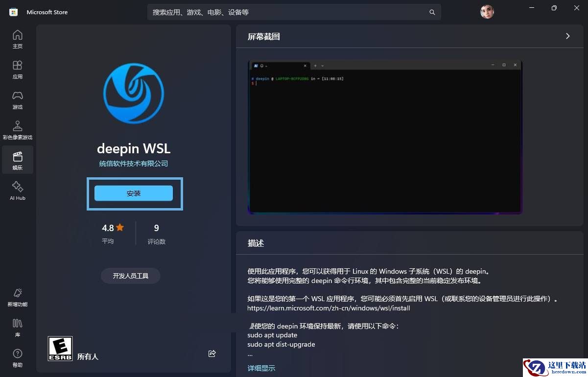Minimize the Microsoft Store window

pyautogui.click(x=532, y=8)
